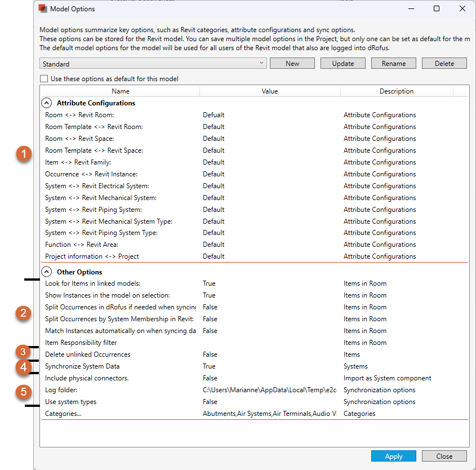Click the New button
Screen dimensions: 476x470
tap(292, 64)
